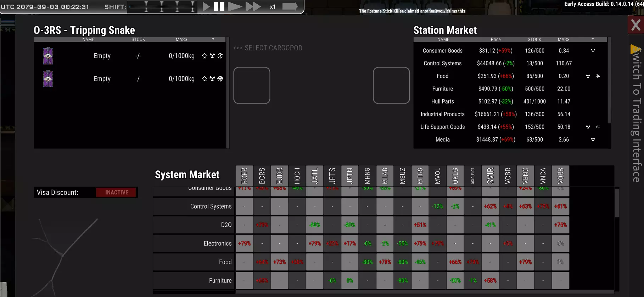The width and height of the screenshot is (644, 297).
Task: Select the MTRS system market column
Action: (x=420, y=176)
